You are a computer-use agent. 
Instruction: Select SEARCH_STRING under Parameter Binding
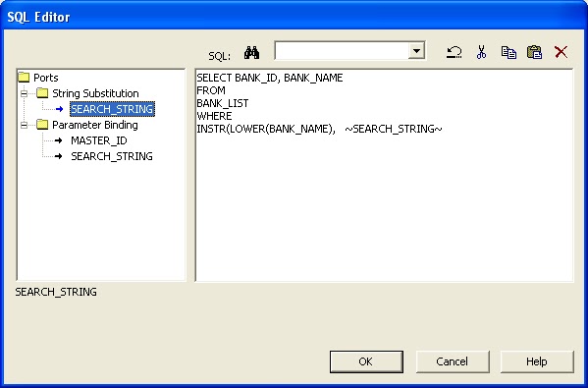[x=112, y=156]
